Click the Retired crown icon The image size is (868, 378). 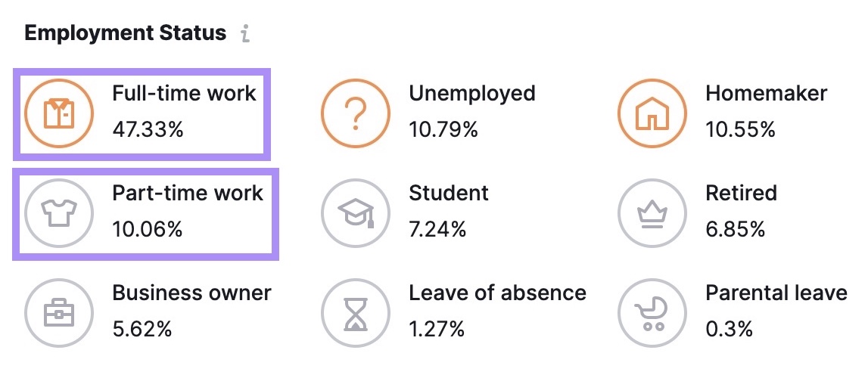tap(652, 213)
